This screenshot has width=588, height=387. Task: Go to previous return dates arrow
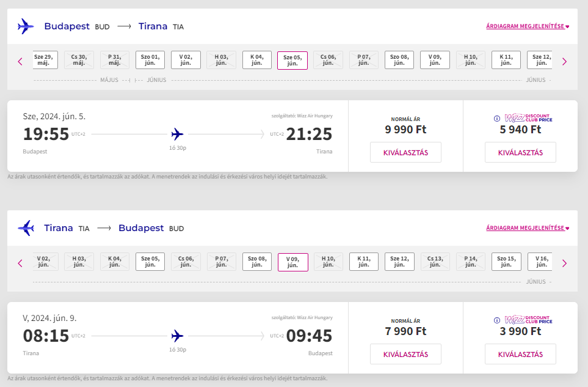pos(20,263)
